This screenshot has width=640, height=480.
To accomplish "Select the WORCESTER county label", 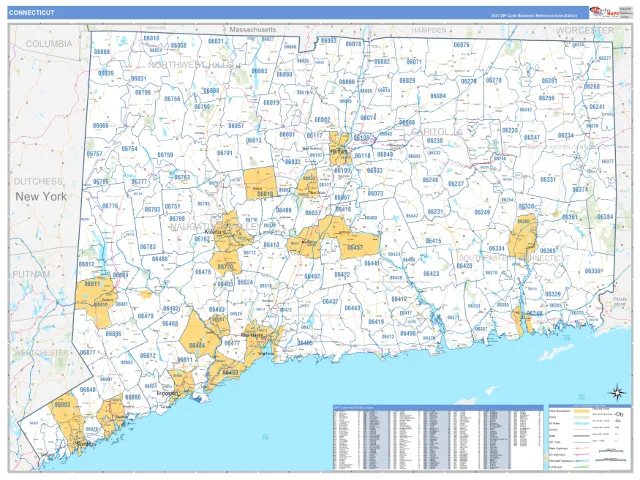I will coord(585,31).
